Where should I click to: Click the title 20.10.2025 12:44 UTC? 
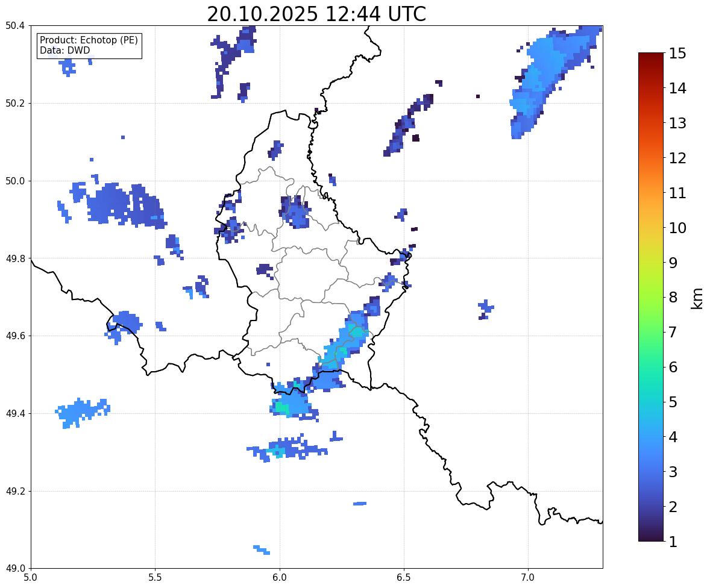pyautogui.click(x=316, y=14)
